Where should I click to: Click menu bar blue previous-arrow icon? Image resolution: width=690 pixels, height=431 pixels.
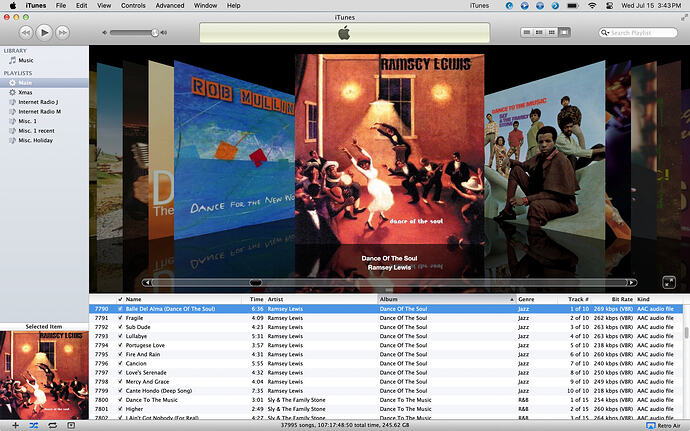509,6
